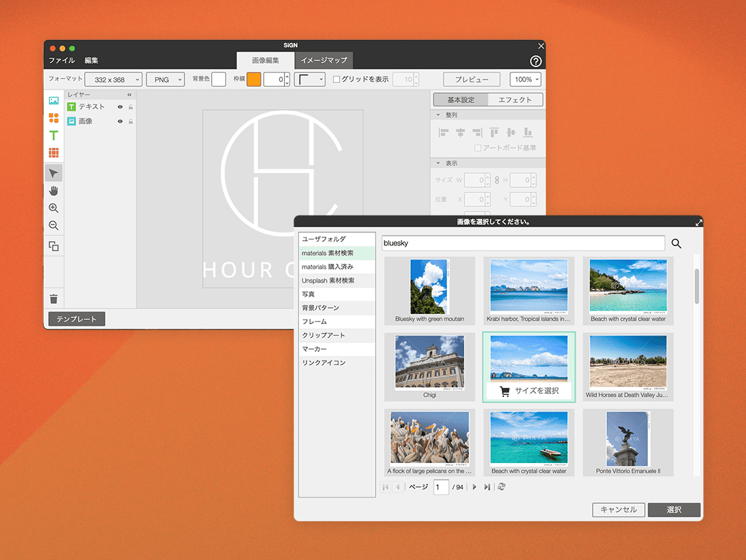Jump to last results page
Viewport: 746px width, 560px height.
coord(487,487)
